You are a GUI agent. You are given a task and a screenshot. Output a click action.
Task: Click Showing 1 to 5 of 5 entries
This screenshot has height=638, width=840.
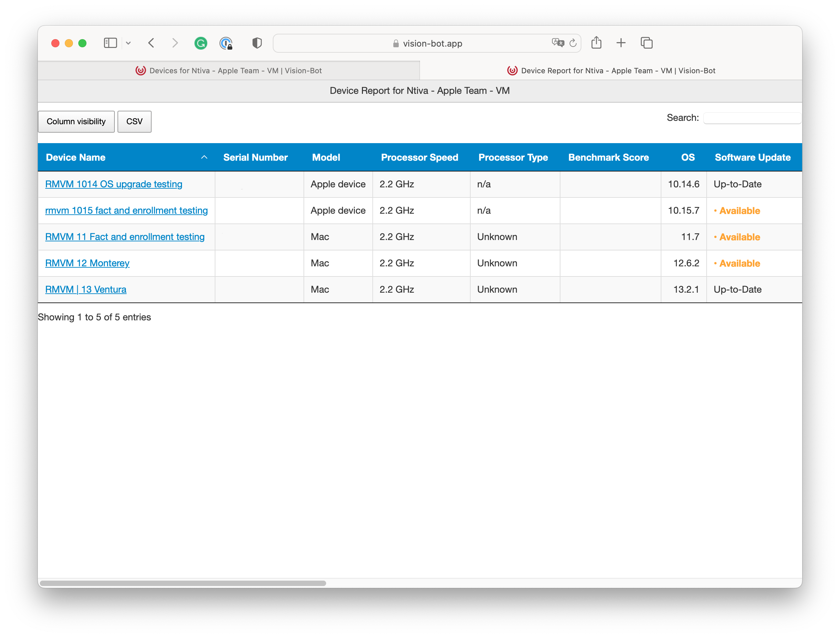[95, 317]
